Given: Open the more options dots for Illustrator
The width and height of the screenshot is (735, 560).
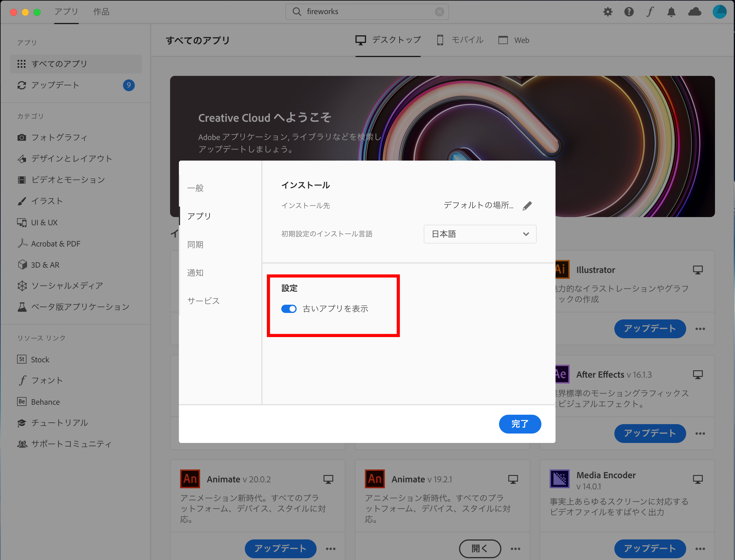Looking at the screenshot, I should [700, 329].
